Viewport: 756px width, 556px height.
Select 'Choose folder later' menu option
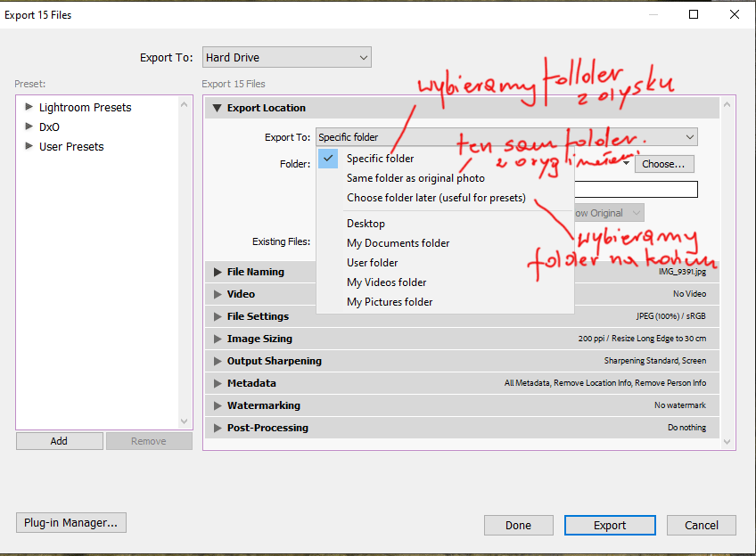click(436, 198)
